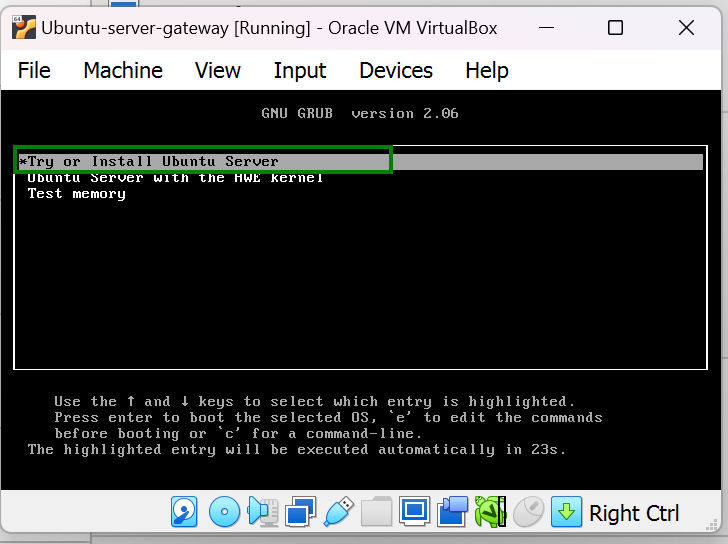Select the Test memory GRUB entry

click(77, 194)
